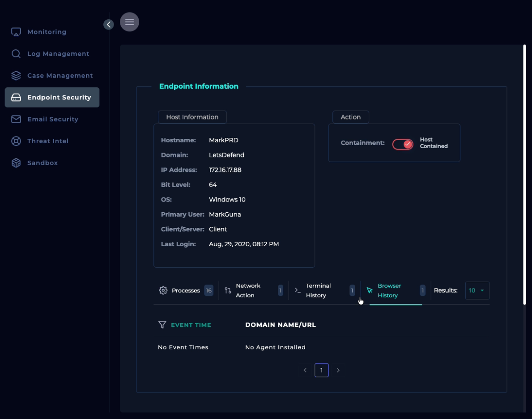Screen dimensions: 532x419
Task: Toggle the host Containment switch
Action: tap(403, 144)
